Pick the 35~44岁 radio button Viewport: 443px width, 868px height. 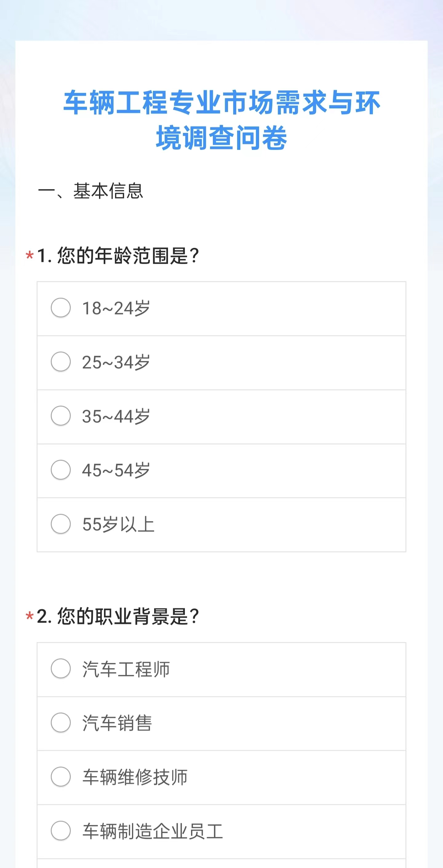pos(61,415)
